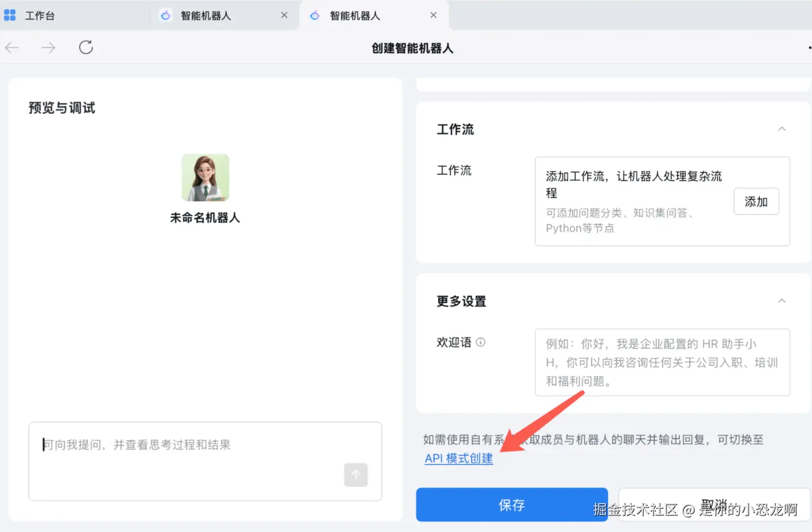Close the first 智能机器人 tab

point(284,15)
